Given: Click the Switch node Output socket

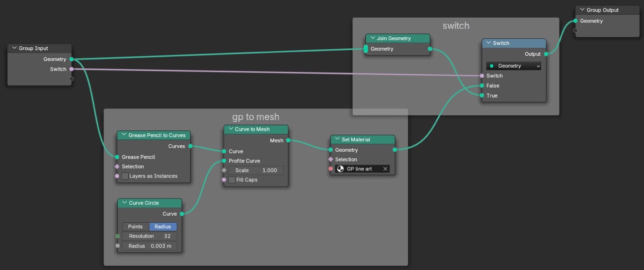Looking at the screenshot, I should point(546,54).
